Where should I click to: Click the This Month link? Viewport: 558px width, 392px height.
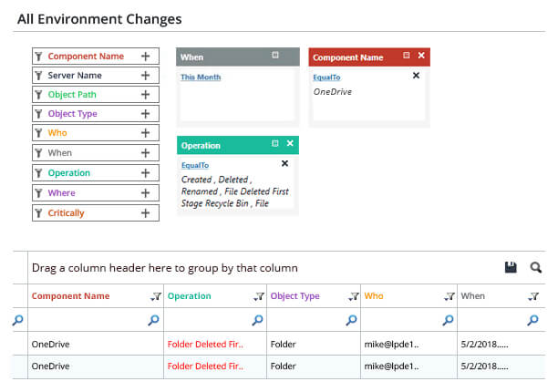(x=201, y=77)
